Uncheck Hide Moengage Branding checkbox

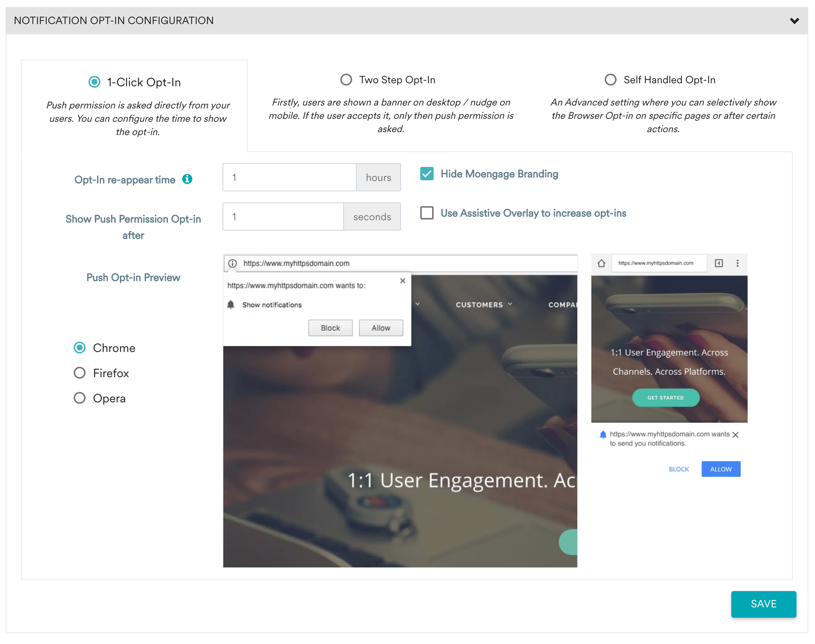tap(427, 174)
